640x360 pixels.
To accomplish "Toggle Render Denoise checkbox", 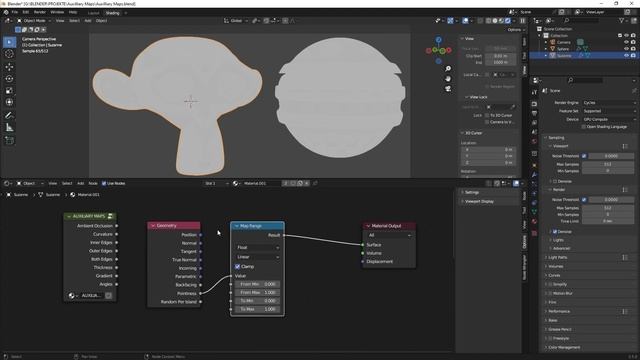I will (x=555, y=232).
